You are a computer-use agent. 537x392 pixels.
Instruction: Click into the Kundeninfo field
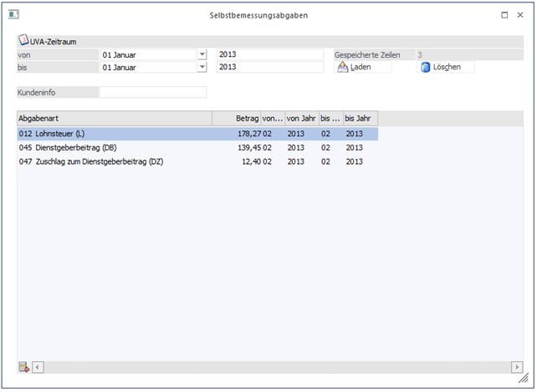(152, 92)
